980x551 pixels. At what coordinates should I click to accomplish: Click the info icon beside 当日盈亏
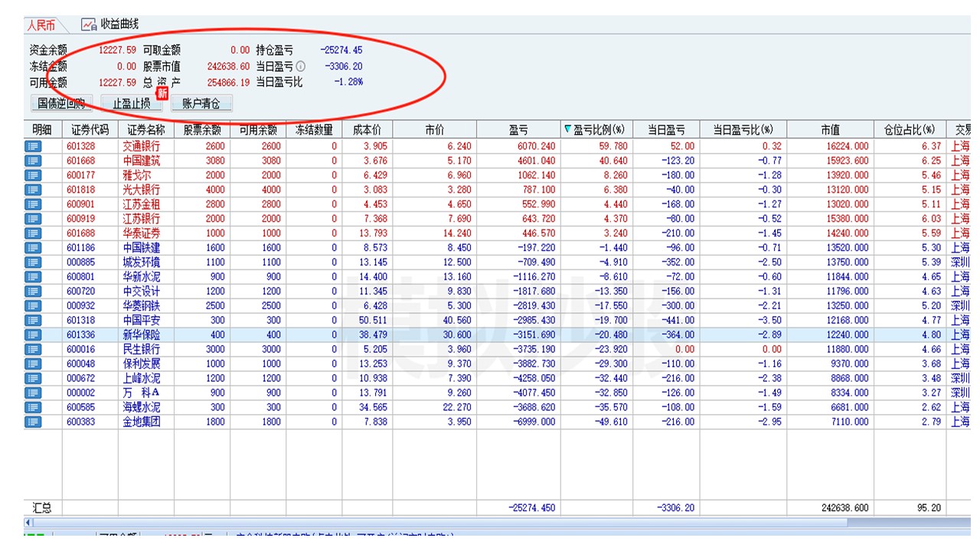[x=300, y=67]
